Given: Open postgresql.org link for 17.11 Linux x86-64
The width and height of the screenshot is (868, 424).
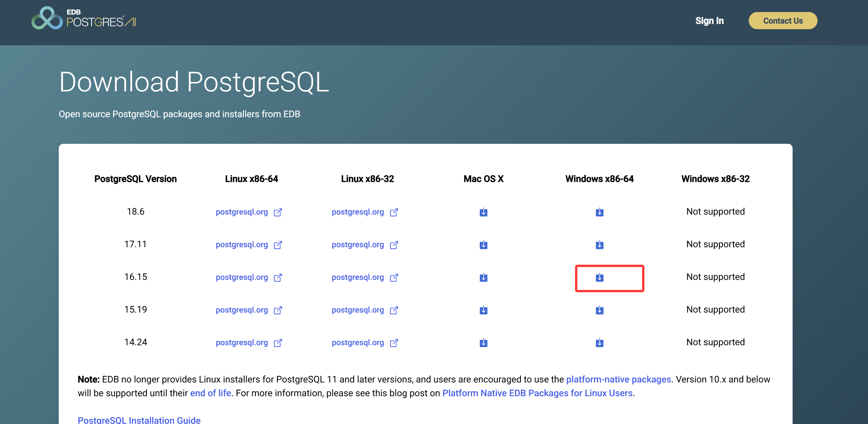Looking at the screenshot, I should pos(249,245).
